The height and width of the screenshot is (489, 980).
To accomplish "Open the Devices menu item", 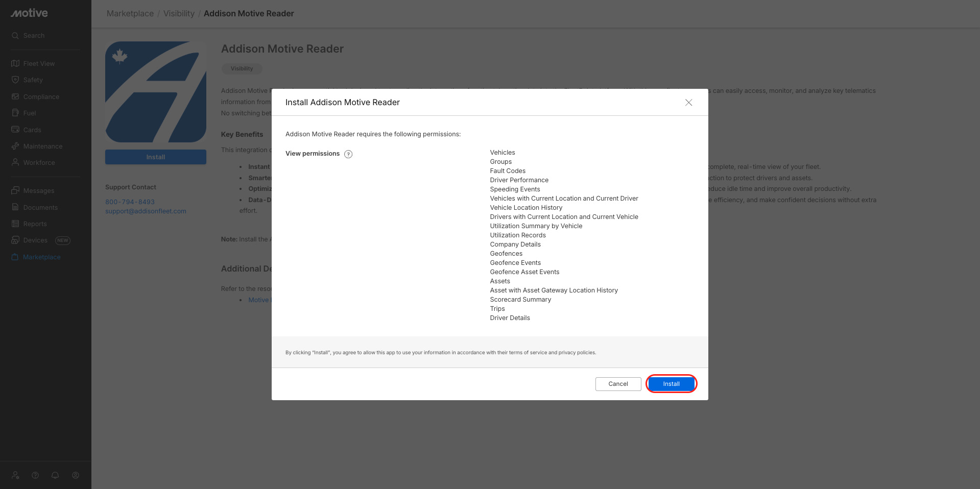I will pyautogui.click(x=35, y=240).
